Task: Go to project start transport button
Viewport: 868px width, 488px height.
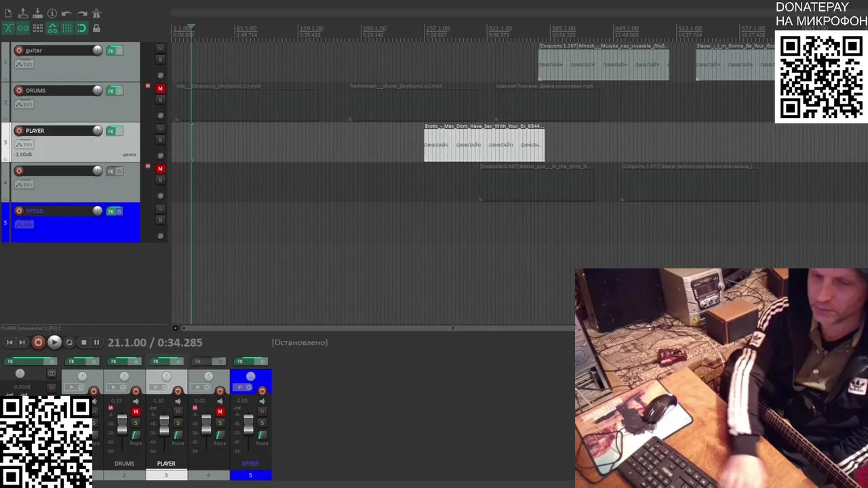Action: (9, 342)
